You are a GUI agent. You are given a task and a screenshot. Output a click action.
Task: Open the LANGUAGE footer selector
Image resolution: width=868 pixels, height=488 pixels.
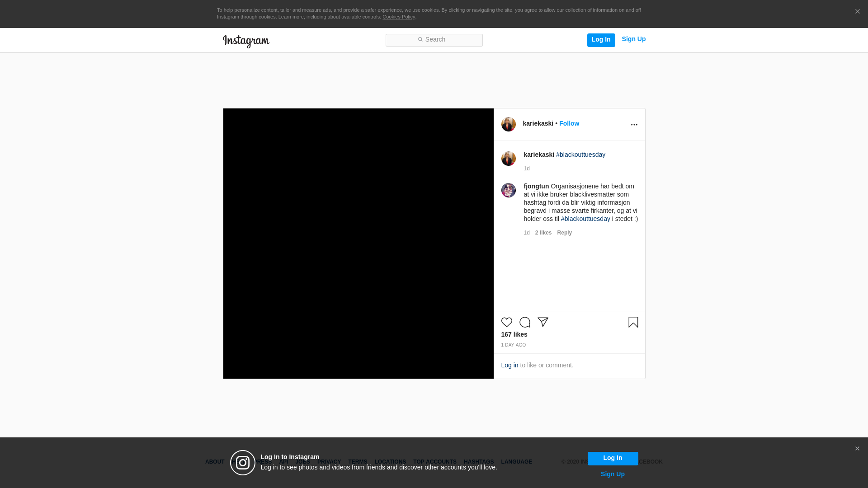click(516, 462)
